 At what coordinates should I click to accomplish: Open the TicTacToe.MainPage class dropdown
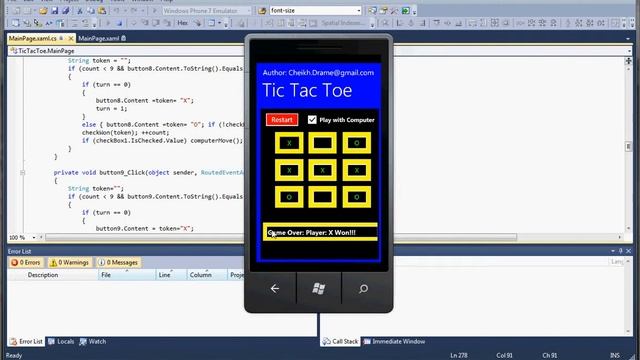click(x=126, y=51)
